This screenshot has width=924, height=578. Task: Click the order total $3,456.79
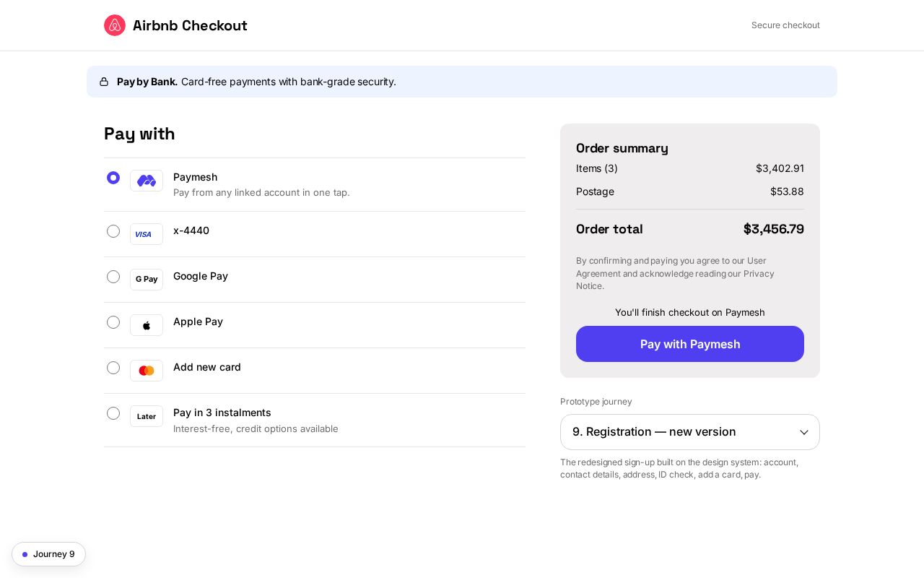[774, 229]
